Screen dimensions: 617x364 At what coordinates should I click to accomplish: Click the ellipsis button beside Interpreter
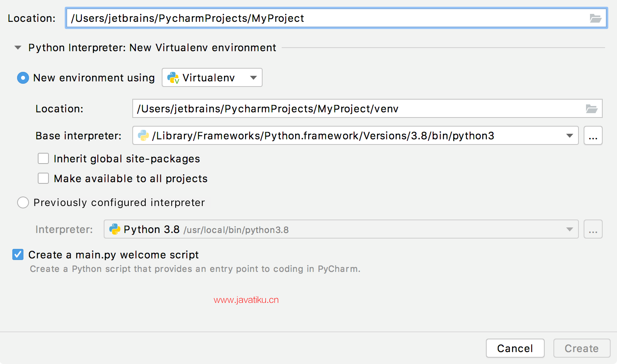pyautogui.click(x=593, y=229)
